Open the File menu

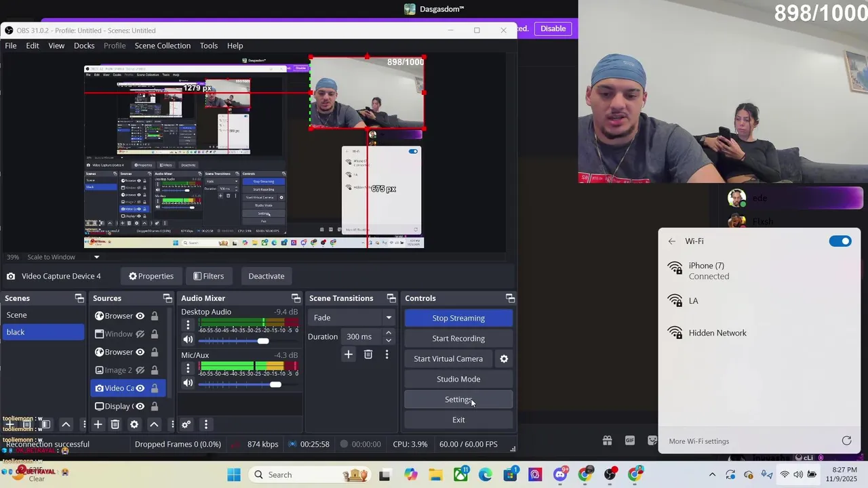[x=11, y=45]
